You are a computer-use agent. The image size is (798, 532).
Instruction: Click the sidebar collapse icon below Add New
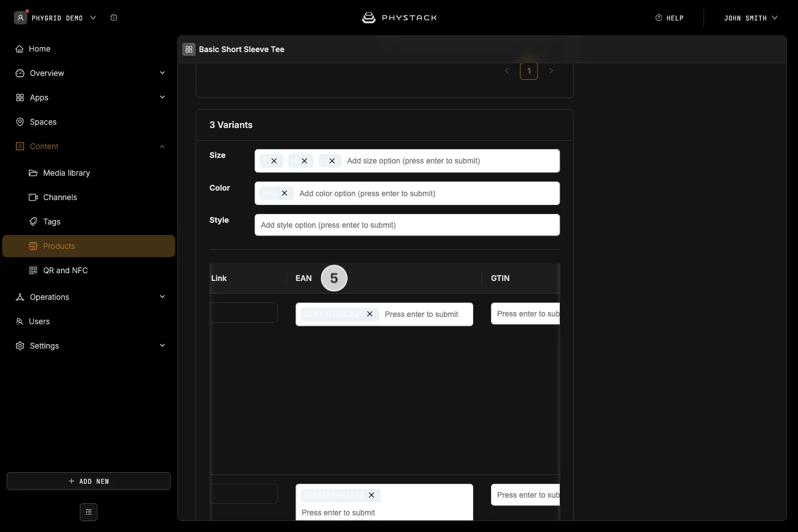pyautogui.click(x=89, y=512)
